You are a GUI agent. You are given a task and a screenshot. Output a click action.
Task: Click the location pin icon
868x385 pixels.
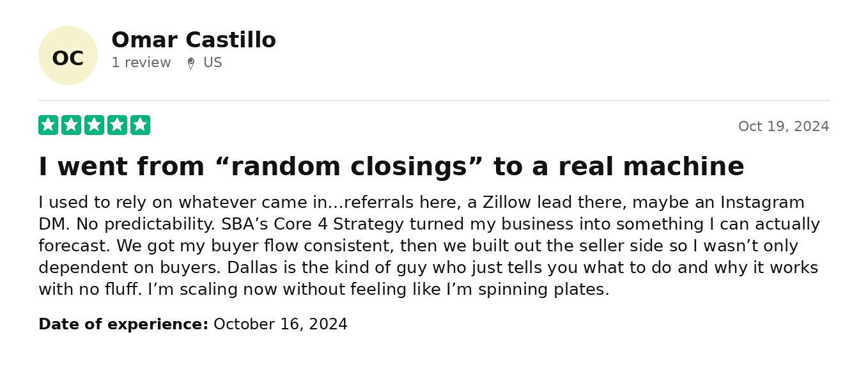(190, 63)
